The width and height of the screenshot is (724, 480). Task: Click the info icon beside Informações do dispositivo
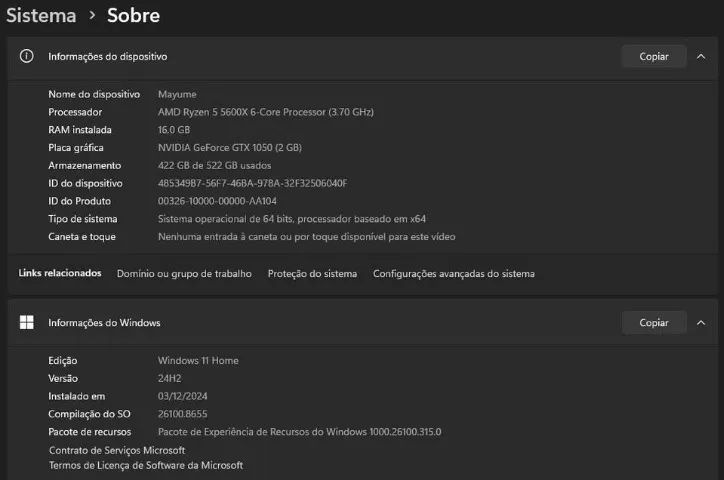click(x=27, y=56)
